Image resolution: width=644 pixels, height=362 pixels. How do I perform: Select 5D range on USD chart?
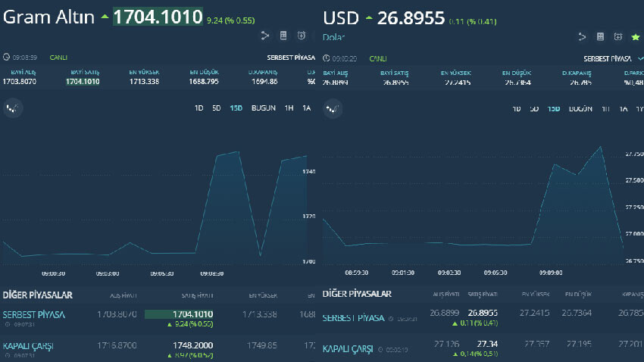click(x=534, y=109)
